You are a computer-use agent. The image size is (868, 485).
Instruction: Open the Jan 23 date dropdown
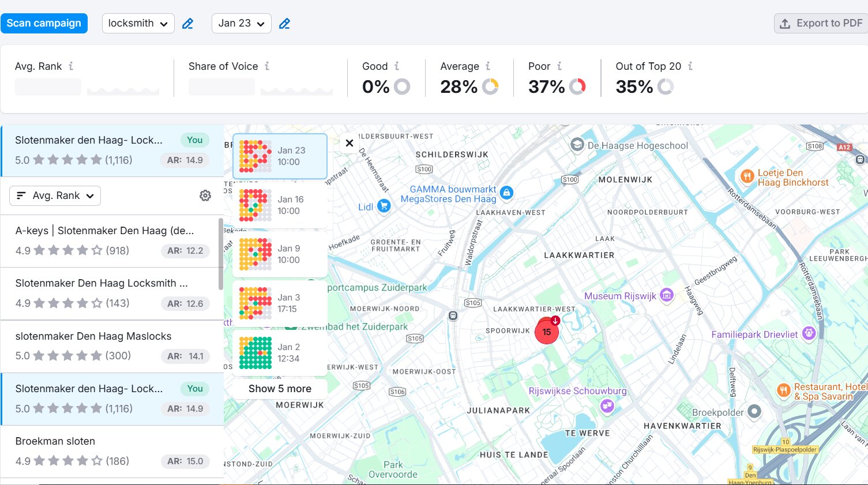pyautogui.click(x=241, y=23)
